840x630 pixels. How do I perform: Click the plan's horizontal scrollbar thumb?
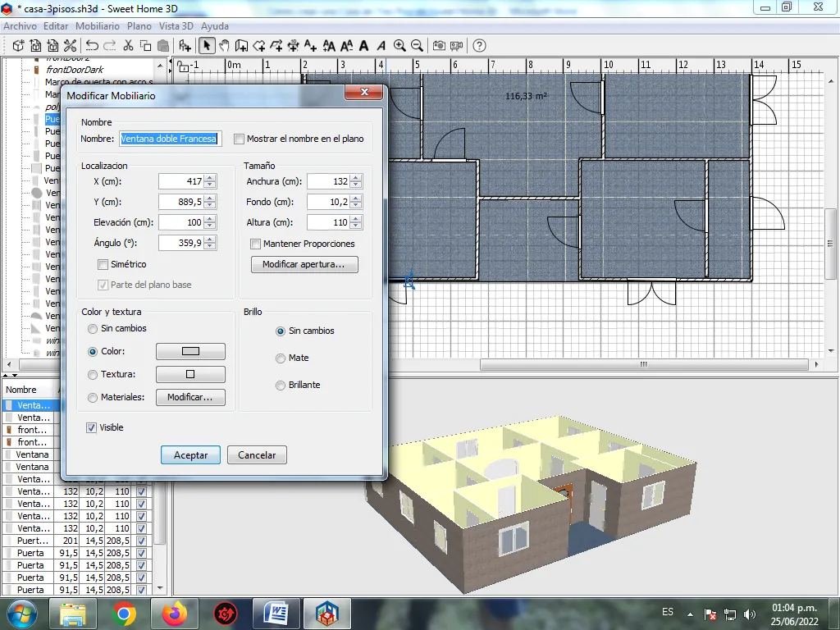[644, 365]
